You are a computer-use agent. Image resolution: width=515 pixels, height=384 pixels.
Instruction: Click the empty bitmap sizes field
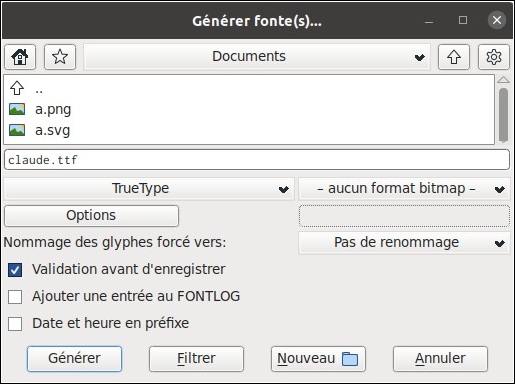pyautogui.click(x=404, y=216)
